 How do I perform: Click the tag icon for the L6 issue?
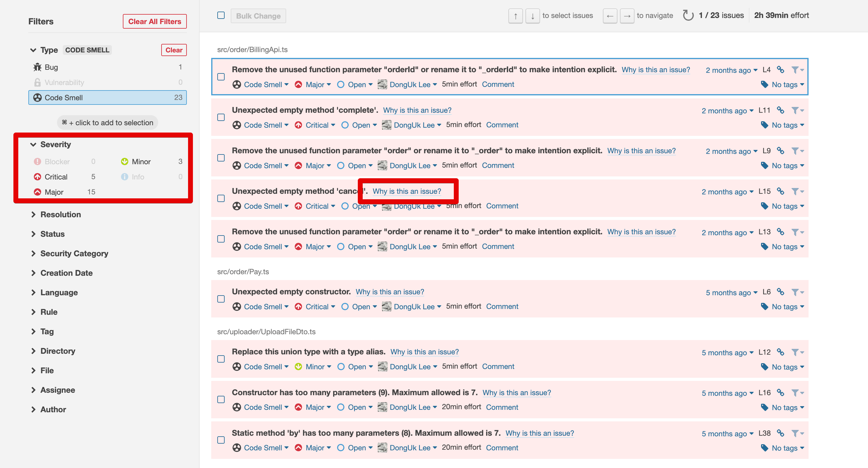click(x=765, y=306)
